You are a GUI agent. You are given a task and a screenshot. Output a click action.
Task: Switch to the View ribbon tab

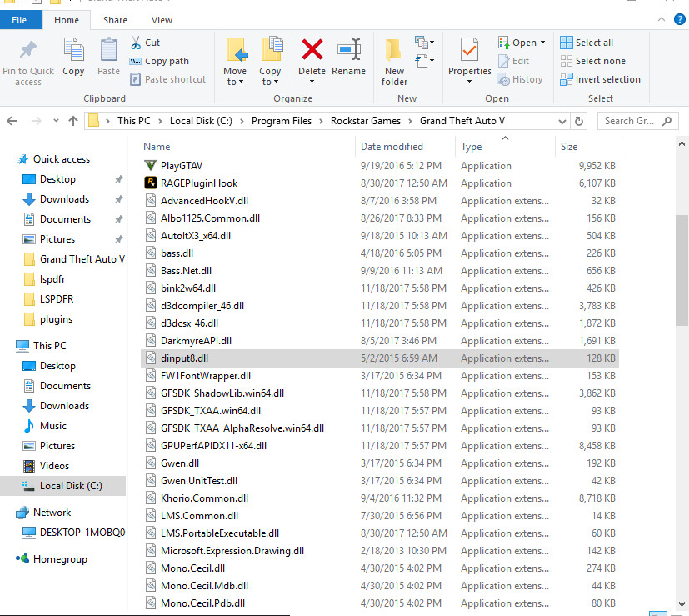[162, 20]
